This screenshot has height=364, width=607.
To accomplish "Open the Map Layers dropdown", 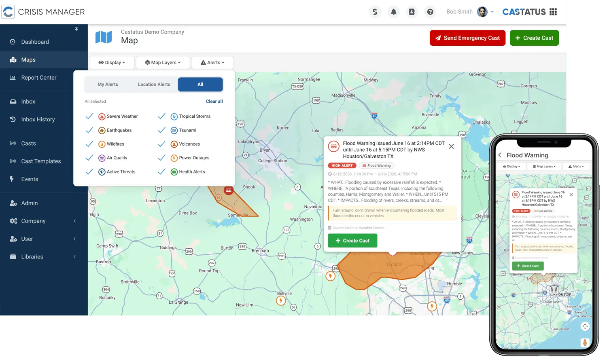I will click(163, 62).
